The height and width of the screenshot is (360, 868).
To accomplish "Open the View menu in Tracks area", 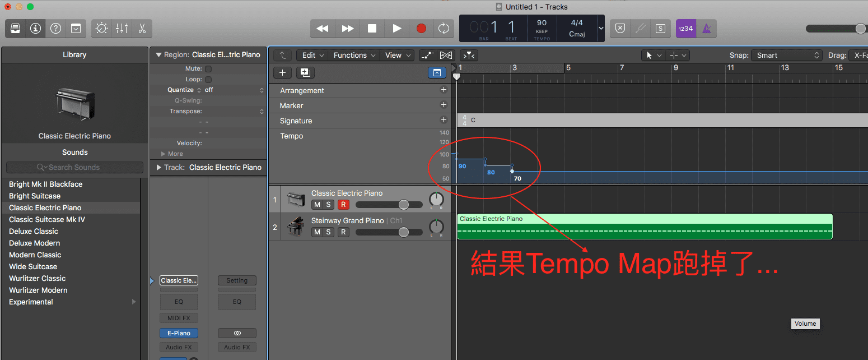I will coord(397,55).
